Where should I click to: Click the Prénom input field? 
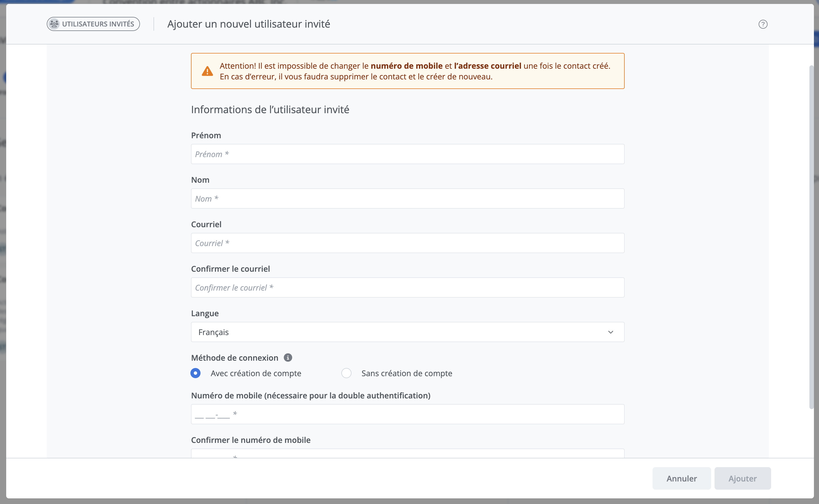coord(407,154)
